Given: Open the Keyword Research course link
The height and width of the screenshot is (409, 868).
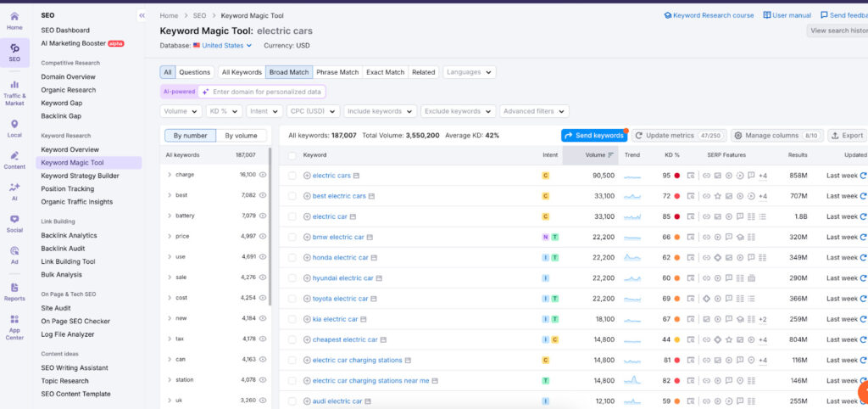Looking at the screenshot, I should (x=709, y=15).
